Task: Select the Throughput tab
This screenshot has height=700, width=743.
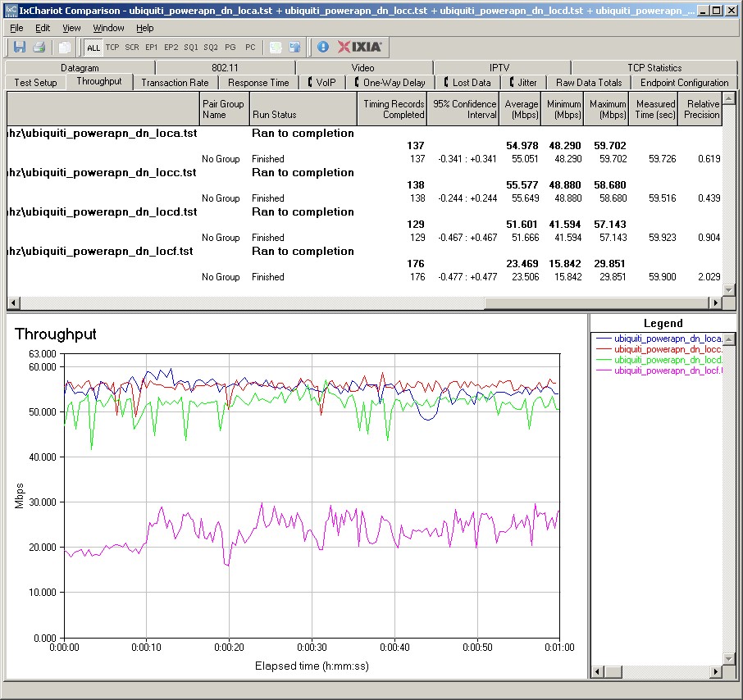Action: [99, 81]
